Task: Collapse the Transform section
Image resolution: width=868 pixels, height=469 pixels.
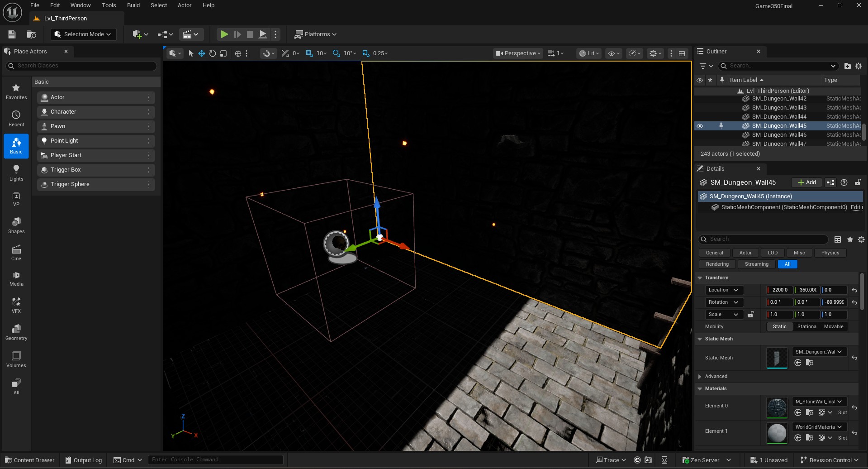Action: [x=700, y=278]
